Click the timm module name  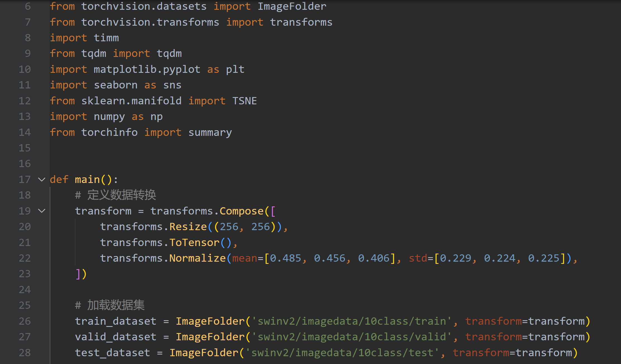pyautogui.click(x=106, y=38)
